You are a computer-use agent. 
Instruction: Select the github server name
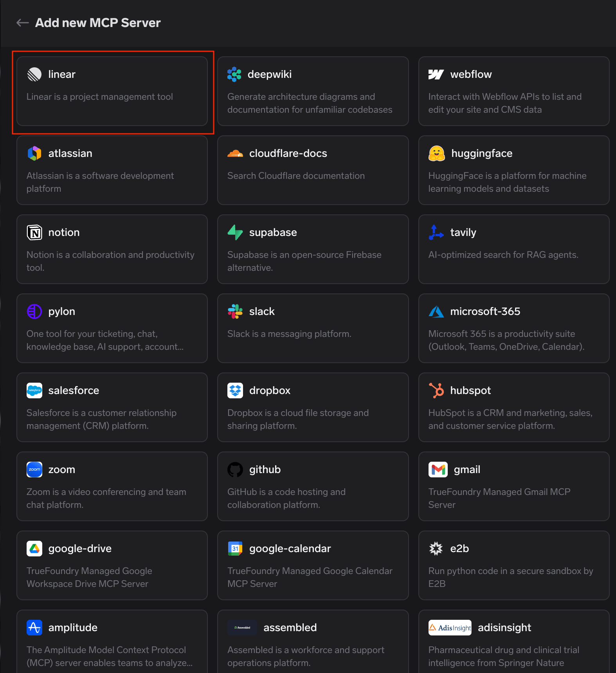pyautogui.click(x=265, y=470)
